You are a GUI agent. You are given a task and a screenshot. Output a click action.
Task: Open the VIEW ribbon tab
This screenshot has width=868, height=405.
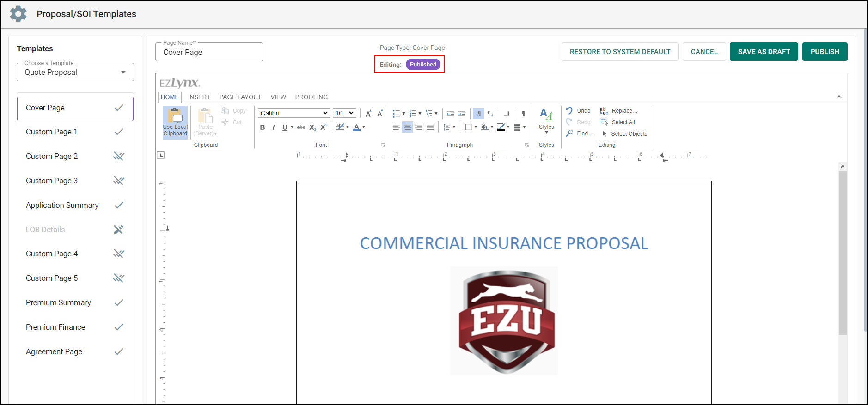click(x=278, y=97)
